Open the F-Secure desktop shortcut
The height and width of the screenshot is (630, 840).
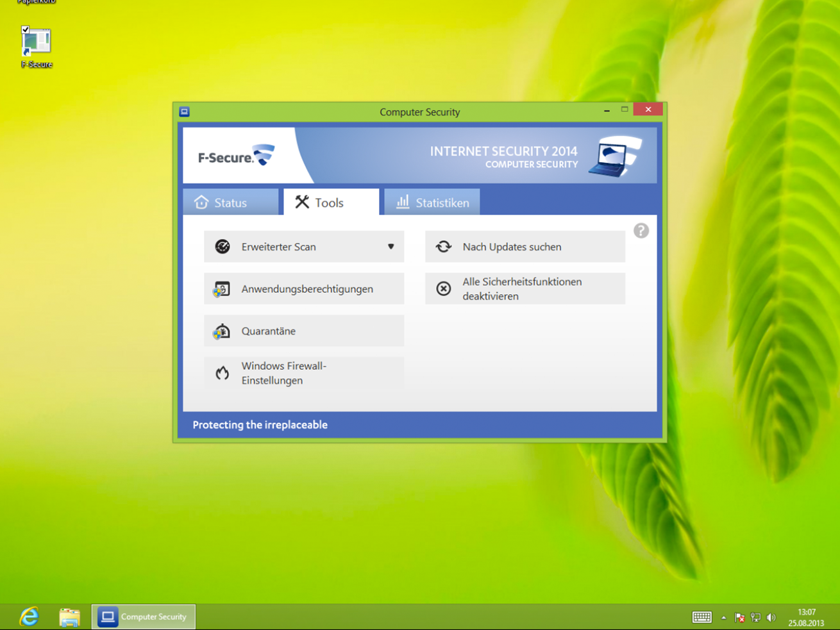(x=37, y=47)
